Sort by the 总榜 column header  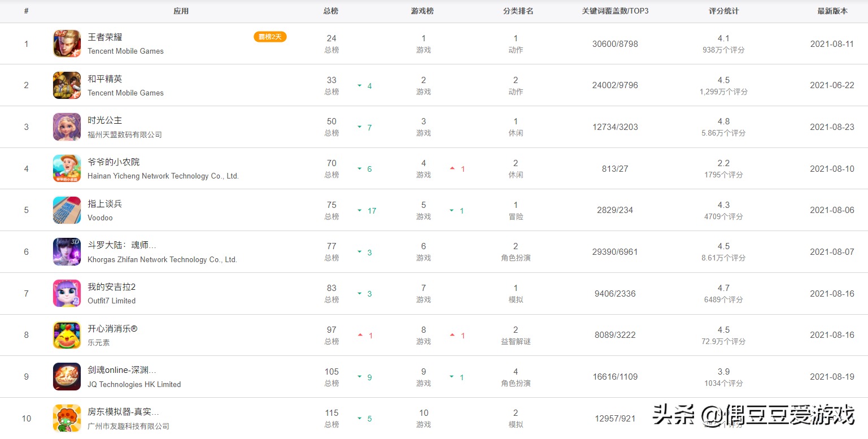331,11
